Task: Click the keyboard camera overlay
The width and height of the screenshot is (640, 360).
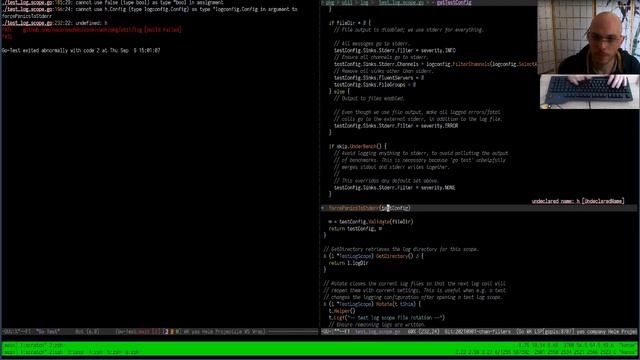Action: point(589,91)
